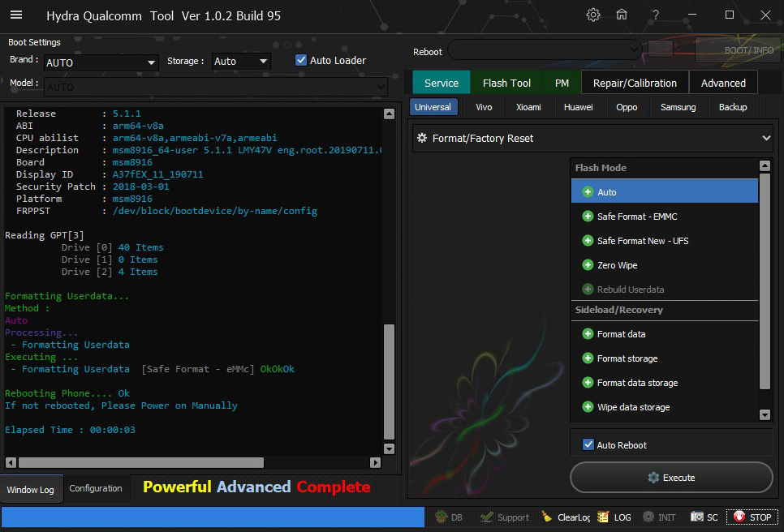Select the Xioami sub-tab

pyautogui.click(x=528, y=107)
